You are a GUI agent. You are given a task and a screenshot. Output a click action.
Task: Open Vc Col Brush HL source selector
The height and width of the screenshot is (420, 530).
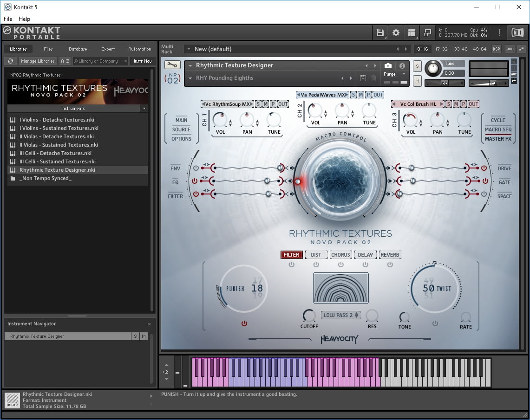pyautogui.click(x=418, y=104)
